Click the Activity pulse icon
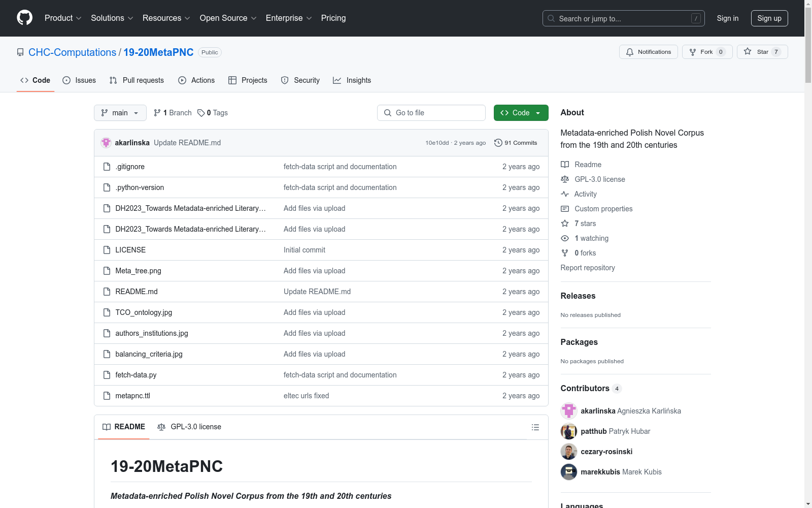 (565, 194)
